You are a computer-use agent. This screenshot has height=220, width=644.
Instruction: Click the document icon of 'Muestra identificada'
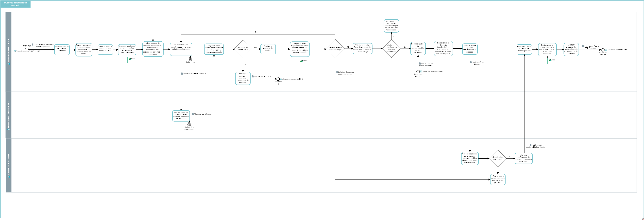[193, 114]
